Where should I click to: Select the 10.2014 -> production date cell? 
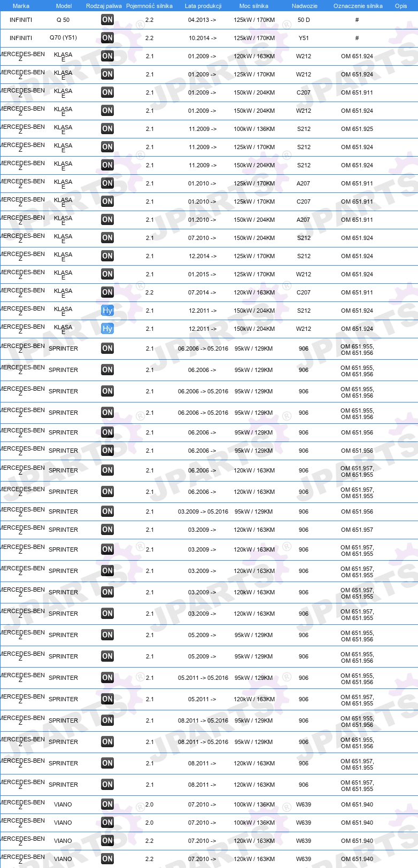203,38
